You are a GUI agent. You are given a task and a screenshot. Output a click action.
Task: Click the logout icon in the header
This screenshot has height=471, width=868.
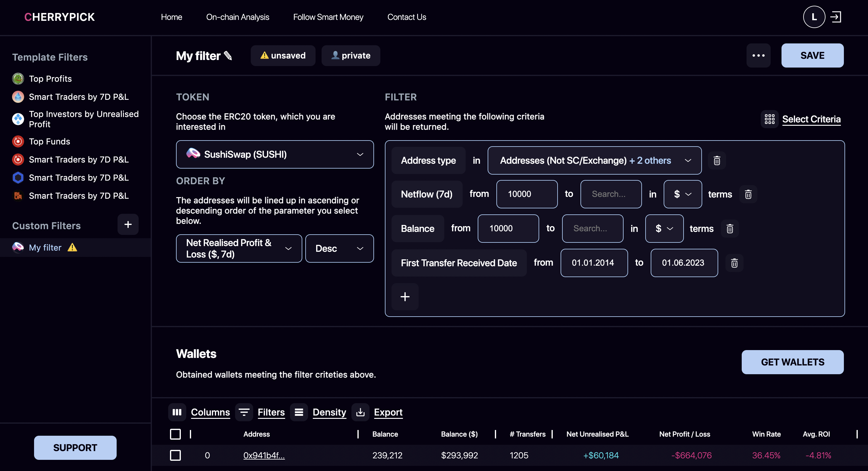(x=836, y=17)
